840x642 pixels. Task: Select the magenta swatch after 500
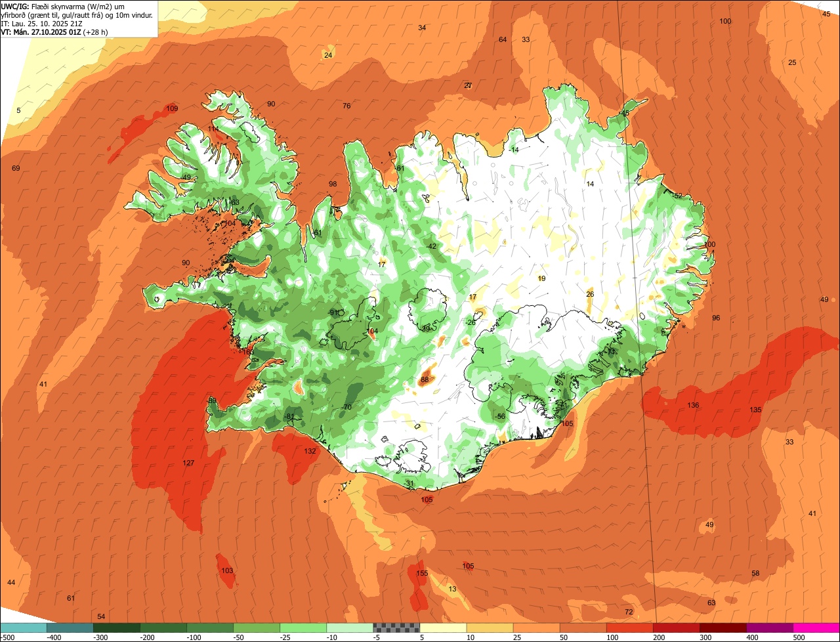(x=816, y=628)
